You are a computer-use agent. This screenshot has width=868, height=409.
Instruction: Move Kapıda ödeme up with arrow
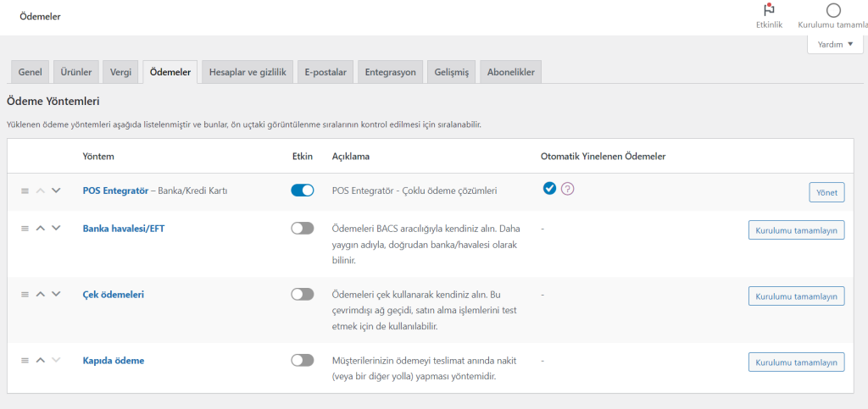41,360
